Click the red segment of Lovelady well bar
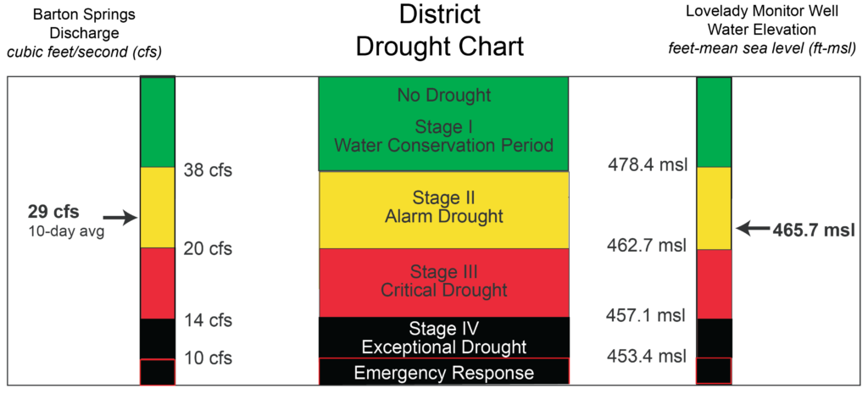This screenshot has height=394, width=868. [x=714, y=284]
